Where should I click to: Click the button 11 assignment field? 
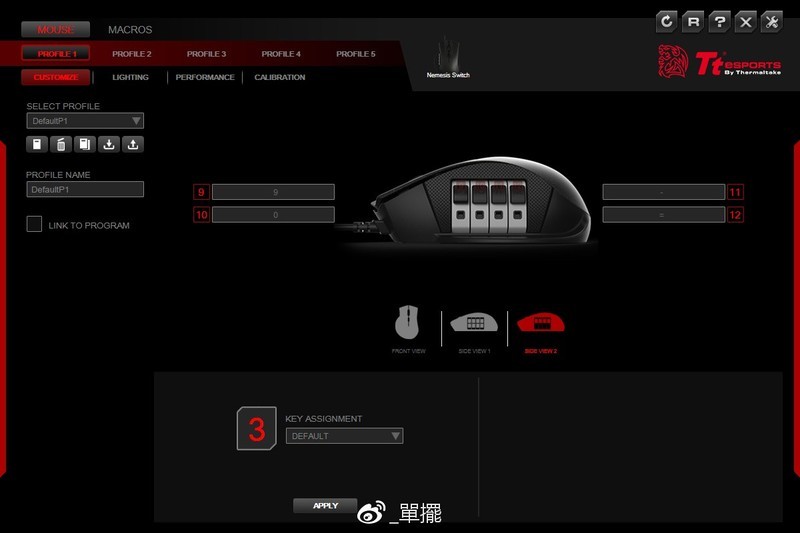pos(664,192)
